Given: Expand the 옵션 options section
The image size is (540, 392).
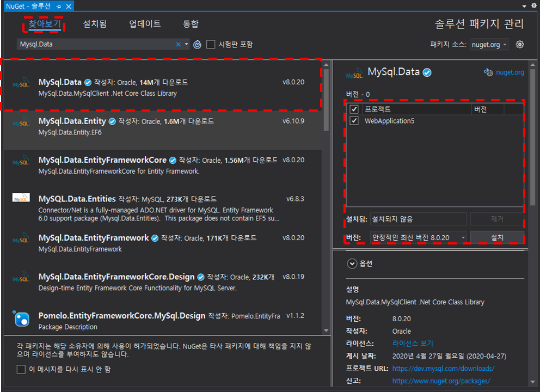Looking at the screenshot, I should point(352,264).
